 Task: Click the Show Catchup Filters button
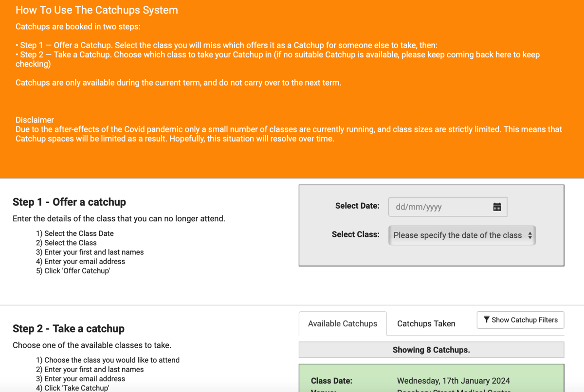tap(521, 320)
